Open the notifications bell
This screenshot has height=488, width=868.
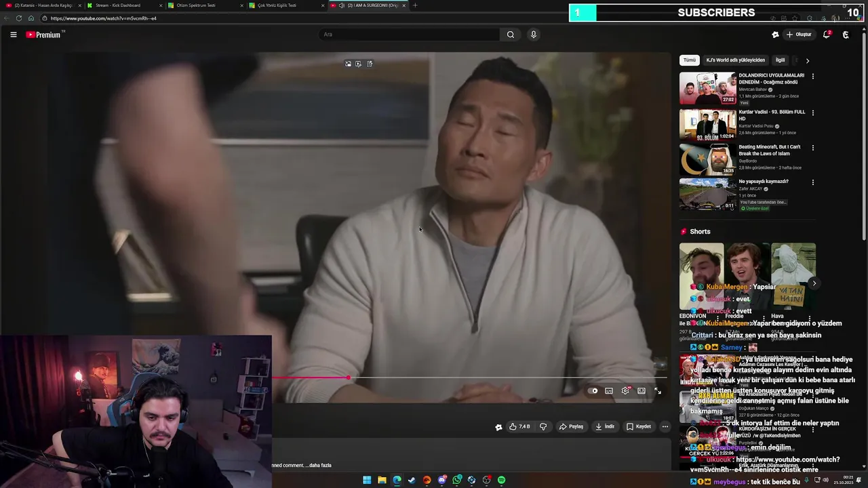pyautogui.click(x=827, y=35)
